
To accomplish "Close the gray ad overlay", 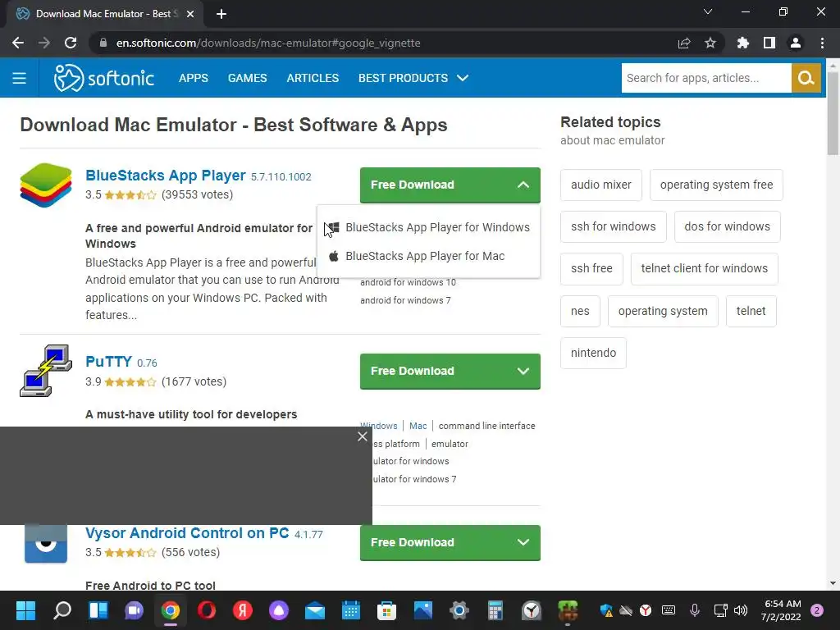I will 363,436.
